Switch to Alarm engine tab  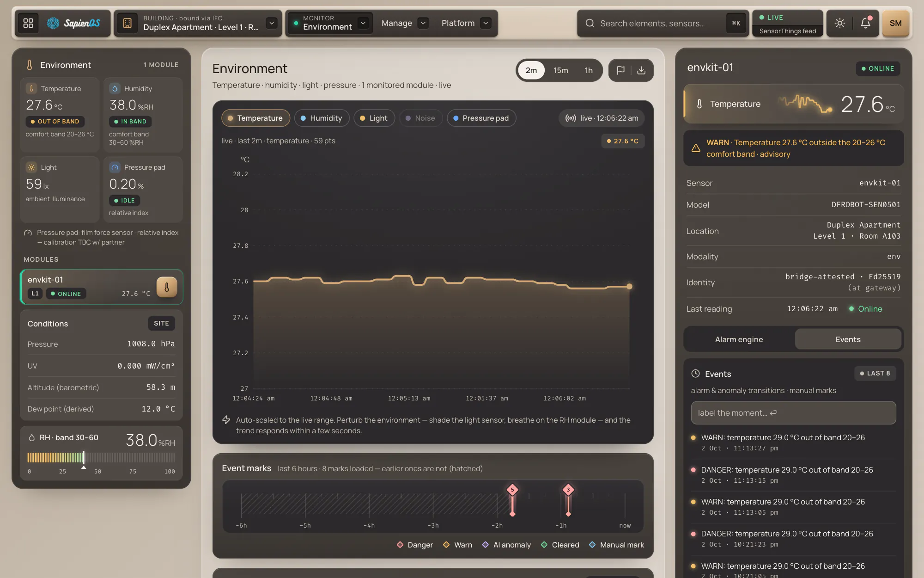[x=739, y=339]
